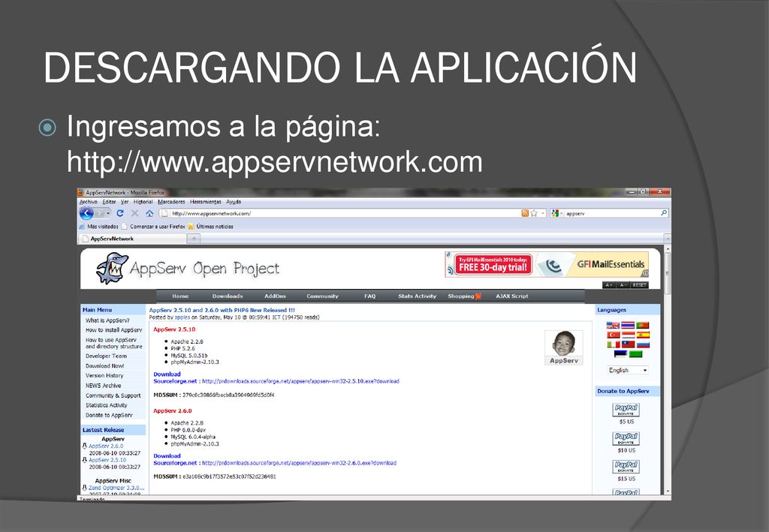Click the Zend Optimizer 3.3.0 link

[x=116, y=488]
